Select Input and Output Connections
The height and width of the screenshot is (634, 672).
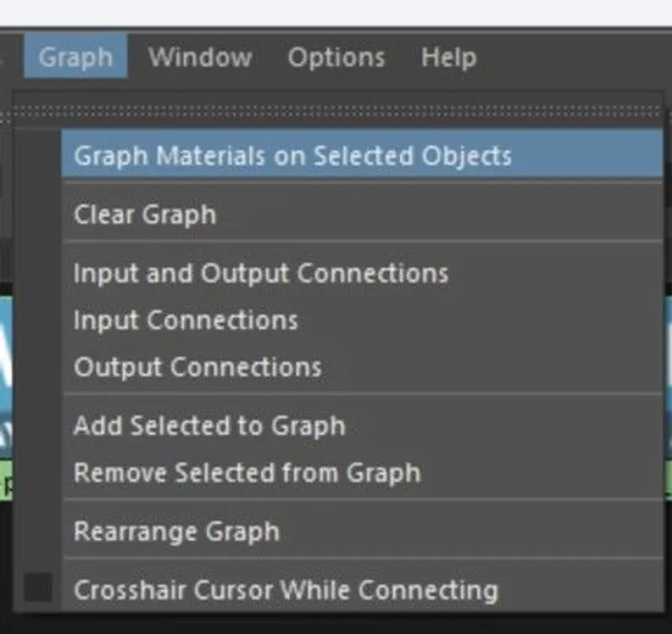pyautogui.click(x=260, y=273)
